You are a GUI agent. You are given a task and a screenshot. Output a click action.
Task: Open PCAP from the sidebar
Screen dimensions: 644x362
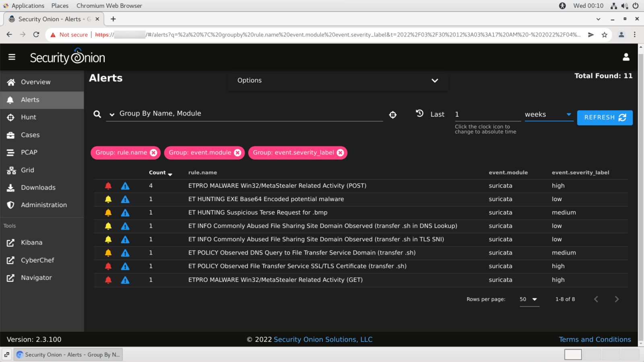[x=42, y=152]
